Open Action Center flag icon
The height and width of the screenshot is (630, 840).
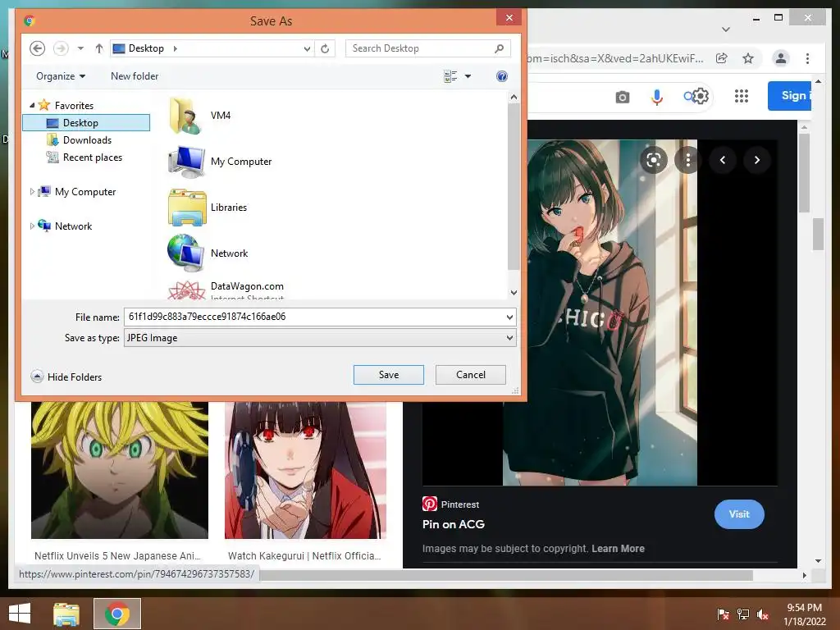pos(724,614)
